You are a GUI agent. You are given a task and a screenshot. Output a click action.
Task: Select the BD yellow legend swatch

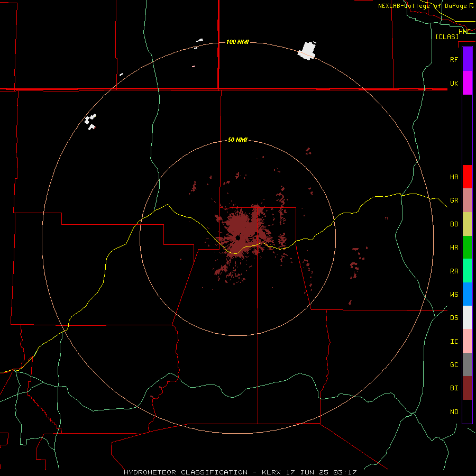point(467,224)
